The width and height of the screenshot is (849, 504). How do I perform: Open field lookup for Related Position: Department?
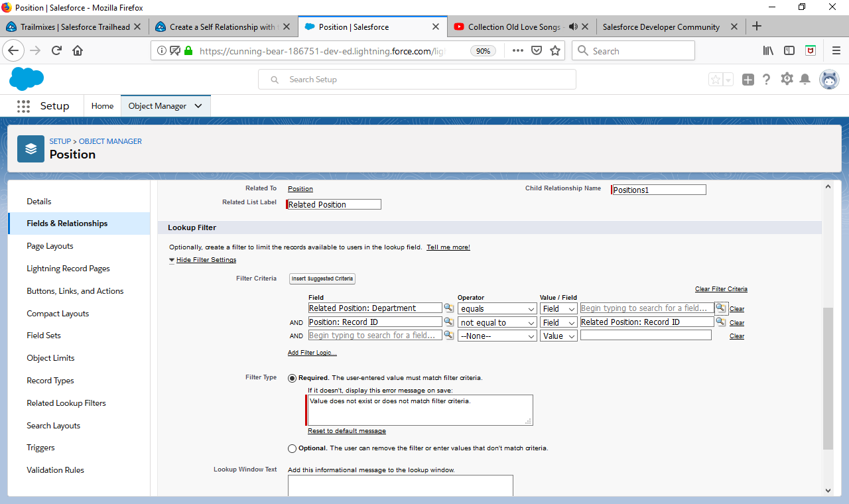click(x=449, y=308)
